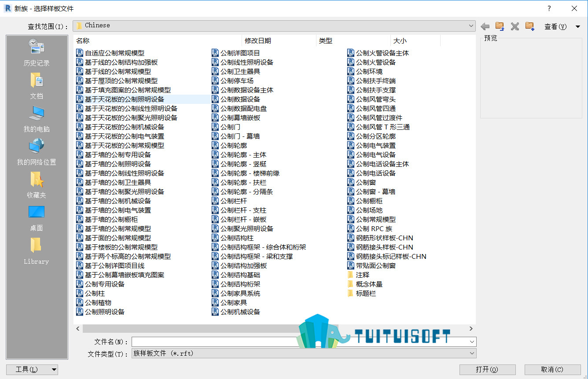
Task: Click into the 文件名 text field
Action: 300,342
